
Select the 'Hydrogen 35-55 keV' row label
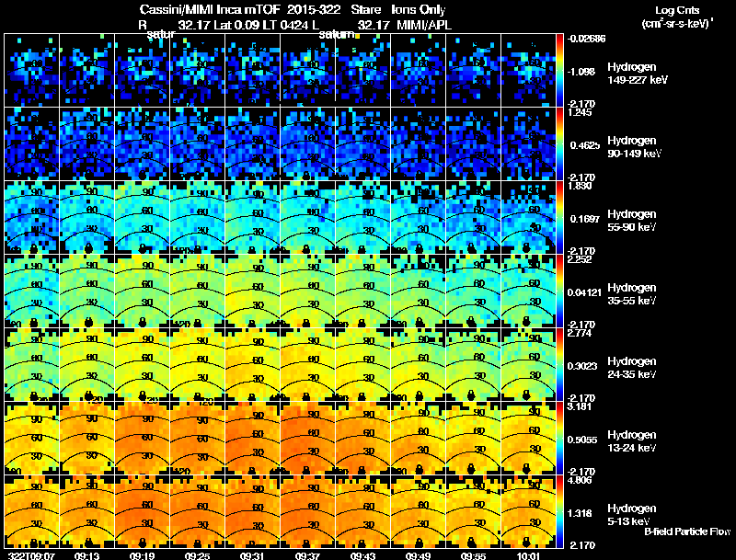632,294
